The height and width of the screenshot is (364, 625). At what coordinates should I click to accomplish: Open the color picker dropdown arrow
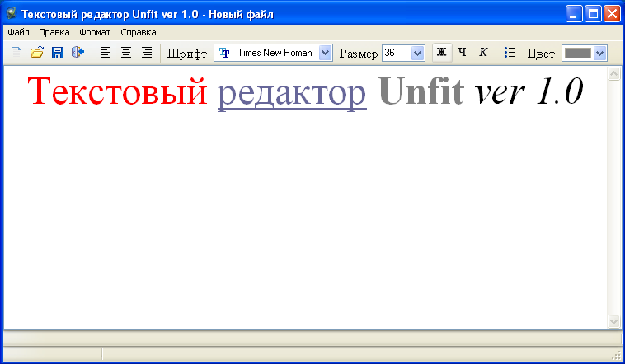point(600,53)
